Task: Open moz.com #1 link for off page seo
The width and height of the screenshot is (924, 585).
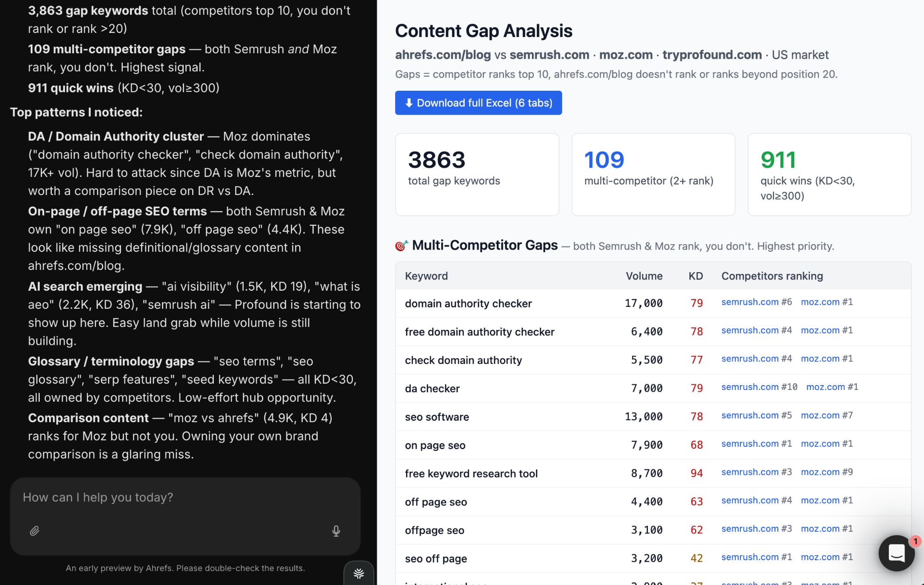Action: point(821,500)
